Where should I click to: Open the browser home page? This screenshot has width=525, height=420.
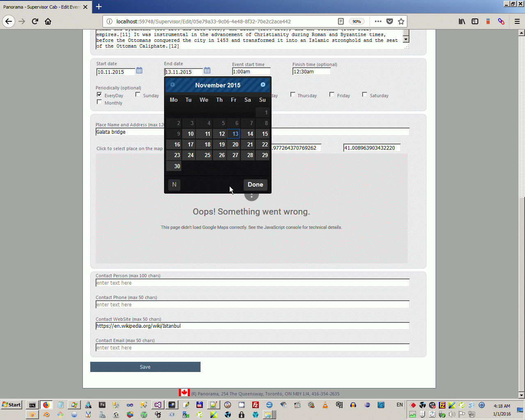(48, 21)
